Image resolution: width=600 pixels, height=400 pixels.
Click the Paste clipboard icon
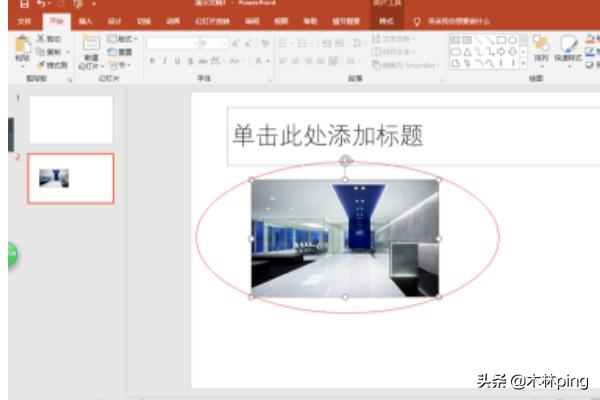[22, 44]
